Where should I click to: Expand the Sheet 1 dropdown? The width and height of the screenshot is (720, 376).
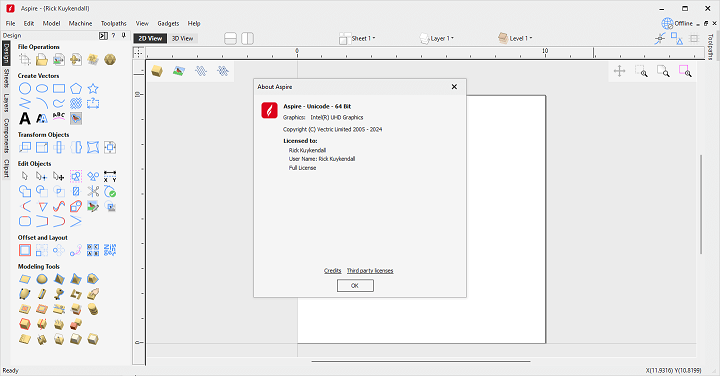click(358, 39)
